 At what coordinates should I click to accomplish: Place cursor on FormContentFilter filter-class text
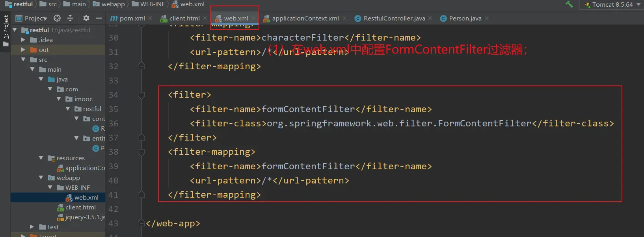pos(399,123)
